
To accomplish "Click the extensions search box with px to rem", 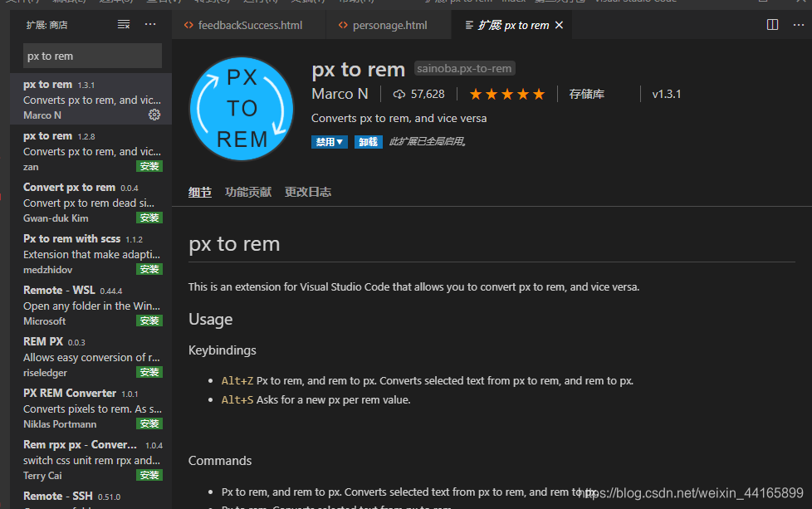I will (92, 56).
